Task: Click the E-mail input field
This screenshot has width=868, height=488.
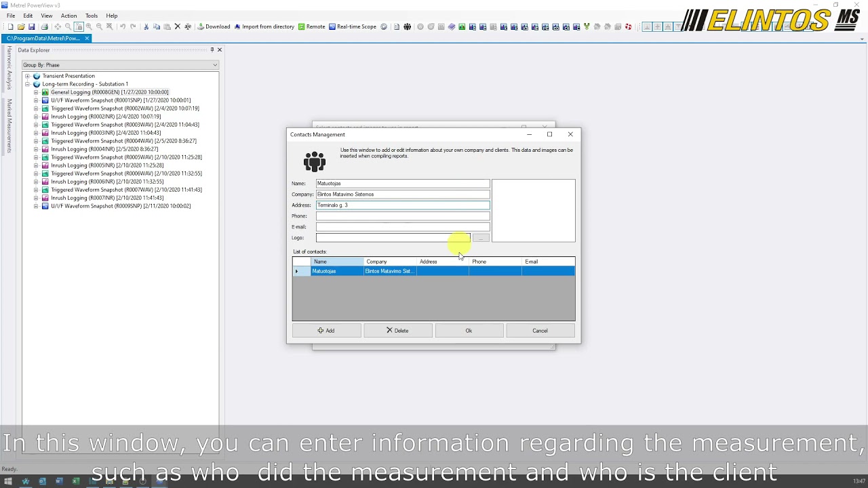Action: click(x=402, y=227)
